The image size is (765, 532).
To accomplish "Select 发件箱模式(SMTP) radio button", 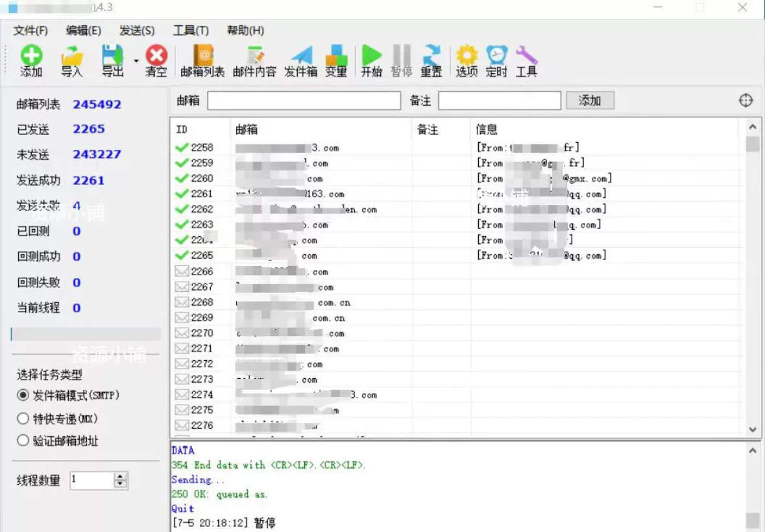I will (23, 395).
